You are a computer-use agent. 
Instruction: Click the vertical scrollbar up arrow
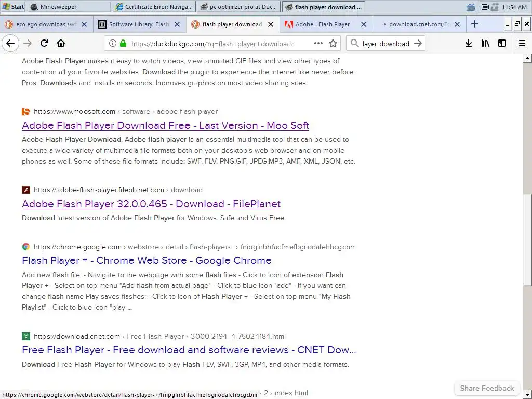pyautogui.click(x=527, y=59)
